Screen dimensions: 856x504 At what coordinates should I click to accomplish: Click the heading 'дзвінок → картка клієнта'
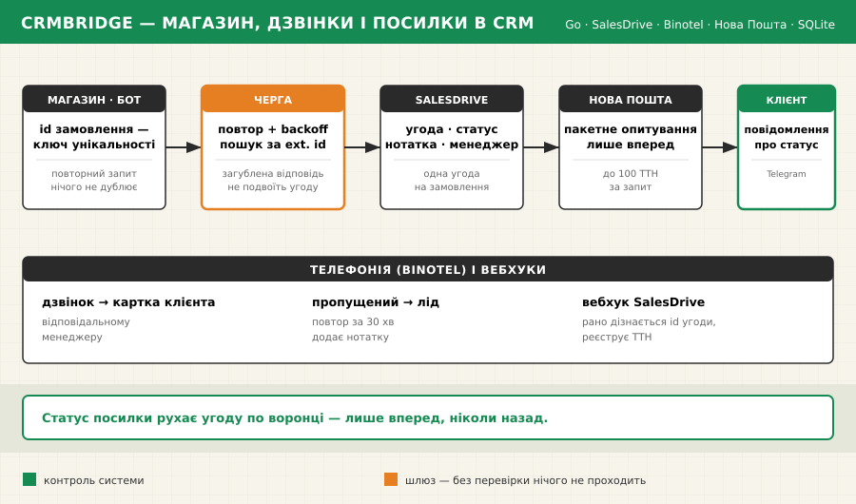tap(128, 302)
